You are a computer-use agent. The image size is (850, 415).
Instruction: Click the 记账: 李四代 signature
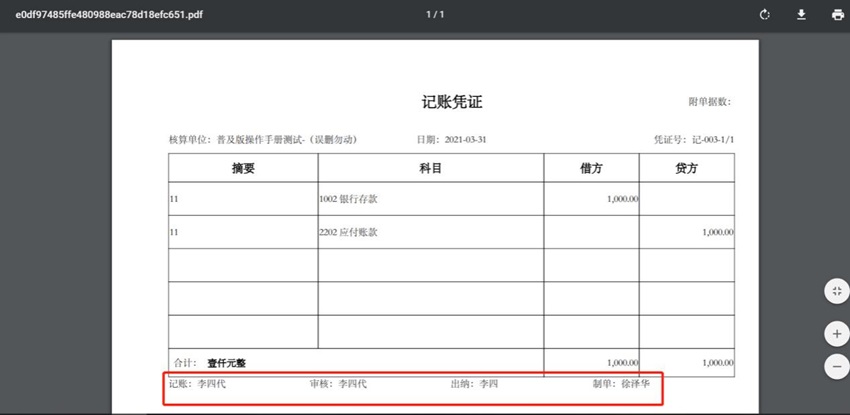point(197,385)
